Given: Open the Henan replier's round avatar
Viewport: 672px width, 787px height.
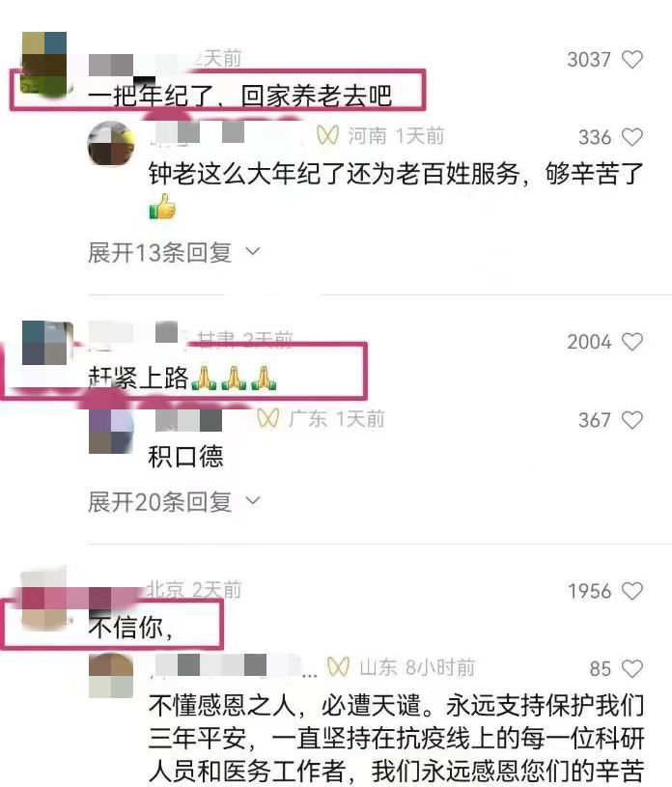Looking at the screenshot, I should [x=111, y=144].
